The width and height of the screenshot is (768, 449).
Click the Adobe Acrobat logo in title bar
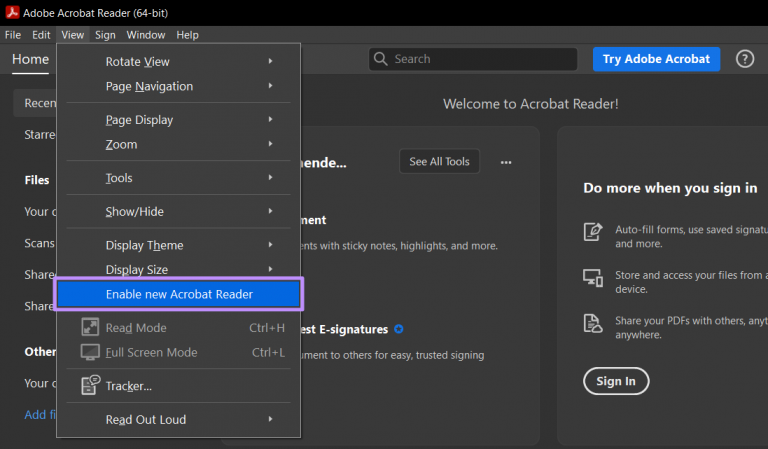(x=12, y=12)
